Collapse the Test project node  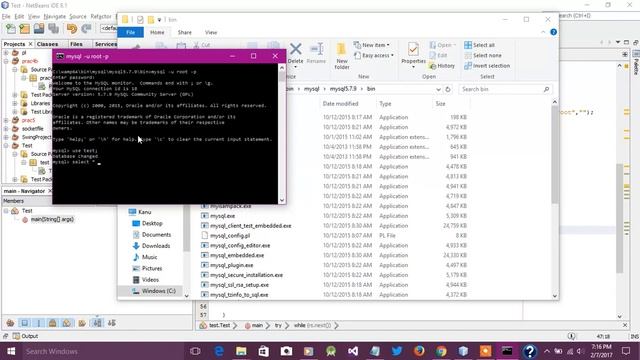pos(6,146)
